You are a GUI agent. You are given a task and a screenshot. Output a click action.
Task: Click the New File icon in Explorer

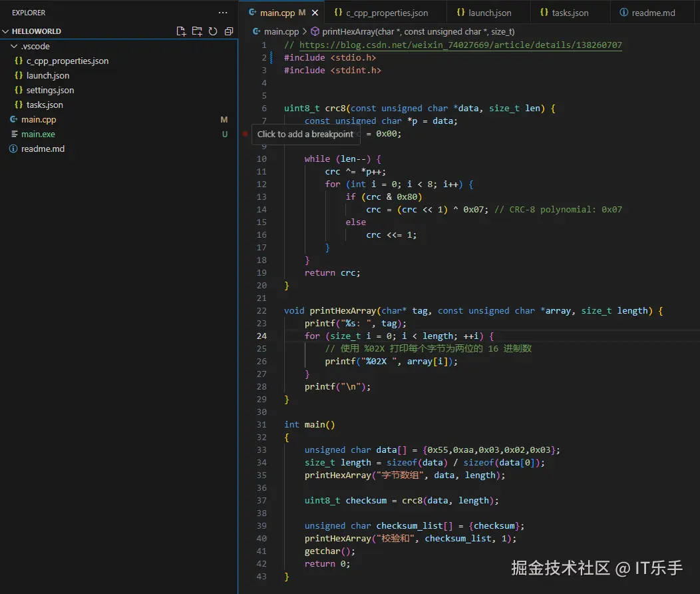181,31
